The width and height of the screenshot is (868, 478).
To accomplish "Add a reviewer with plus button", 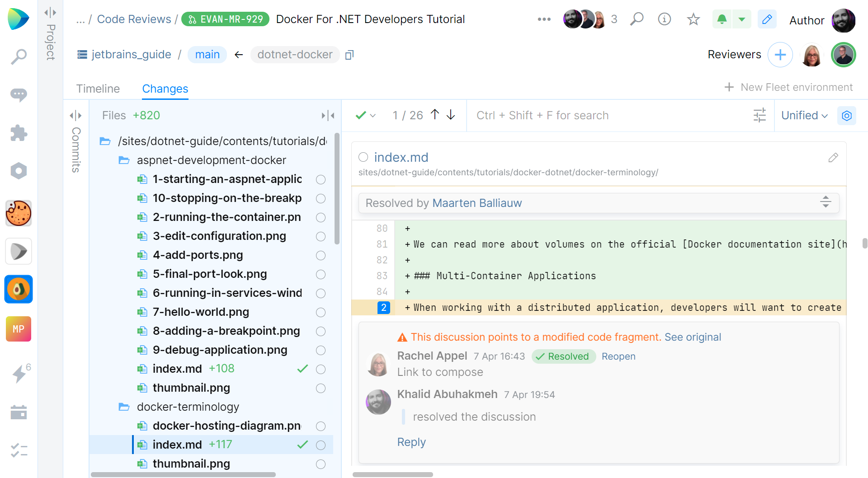I will click(x=780, y=55).
